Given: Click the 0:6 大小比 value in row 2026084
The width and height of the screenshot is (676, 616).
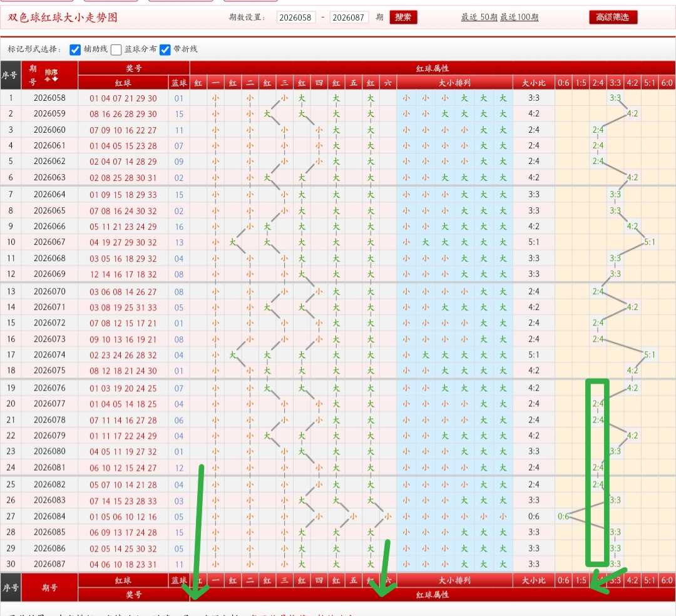Looking at the screenshot, I should pos(534,516).
